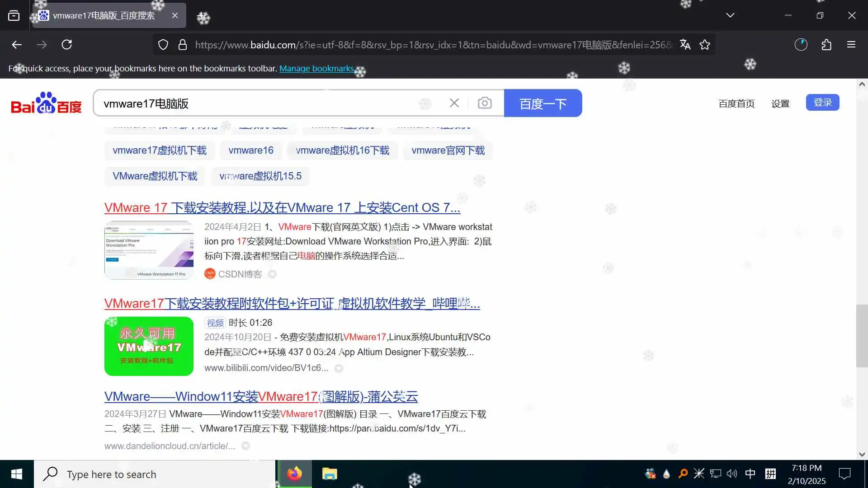
Task: Toggle volume speaker icon in tray
Action: click(732, 474)
